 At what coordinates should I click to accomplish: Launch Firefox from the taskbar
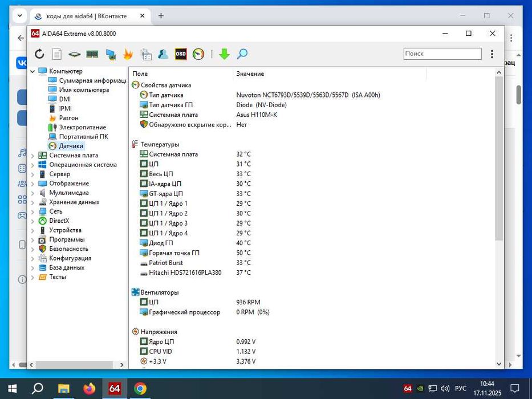coord(89,389)
